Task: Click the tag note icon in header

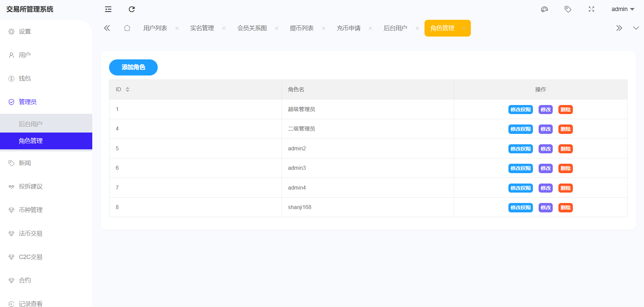Action: coord(568,9)
